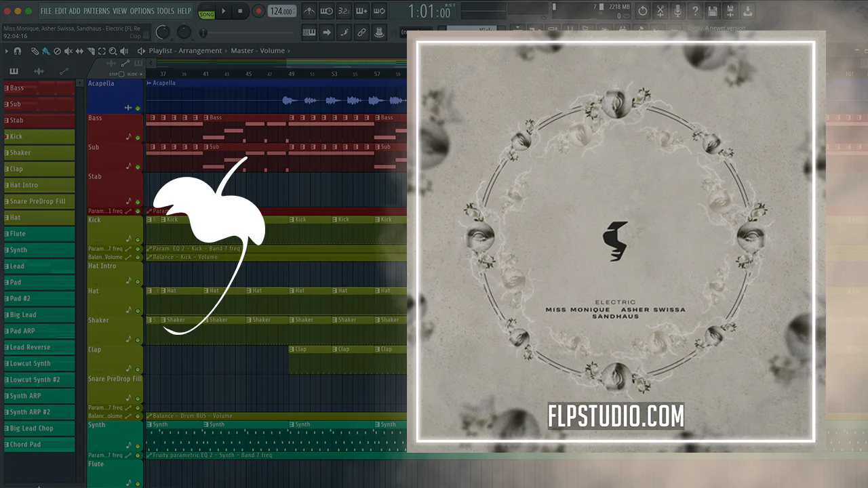Open the EDIT menu

click(x=60, y=12)
